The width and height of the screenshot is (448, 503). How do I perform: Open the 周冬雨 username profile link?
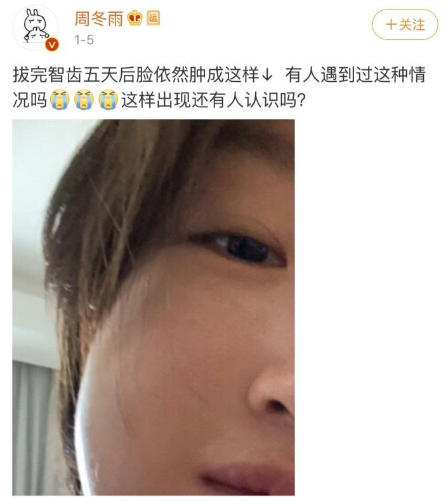pos(99,18)
